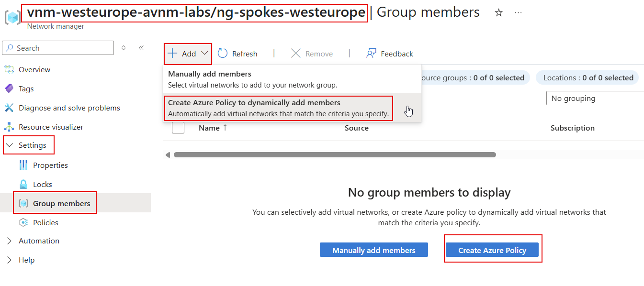Send Feedback from the toolbar
Image resolution: width=644 pixels, height=286 pixels.
coord(390,53)
